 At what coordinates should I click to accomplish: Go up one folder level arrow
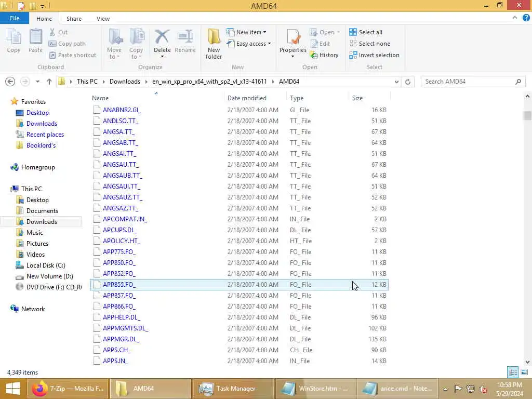[x=49, y=82]
